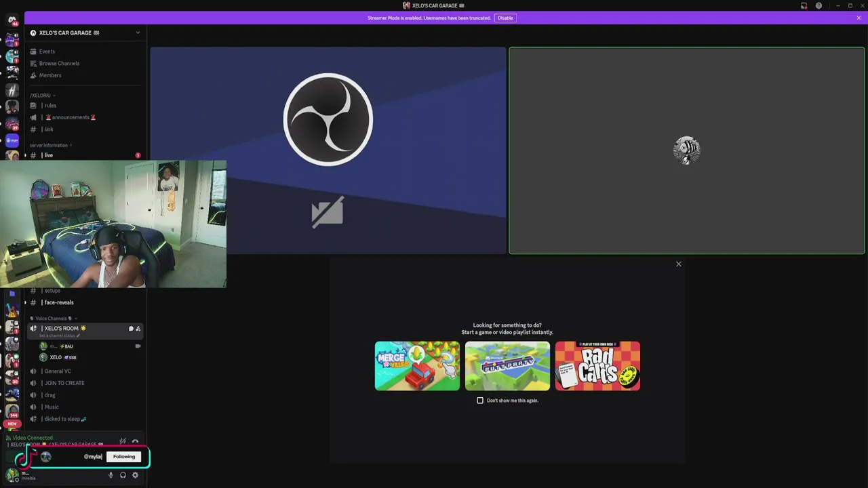Click the NEW unread indicator pill

pos(12,424)
